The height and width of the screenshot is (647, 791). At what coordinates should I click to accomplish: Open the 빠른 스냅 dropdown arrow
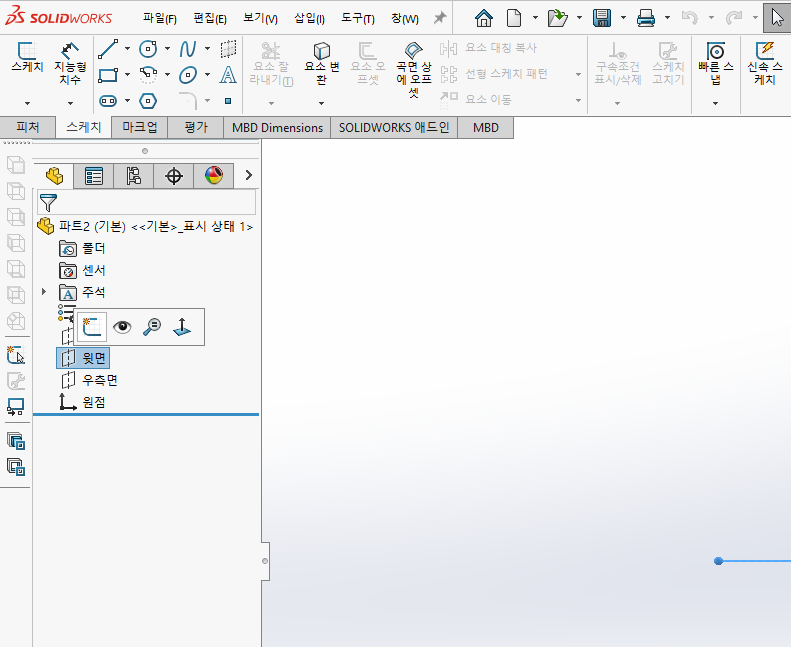click(x=715, y=103)
